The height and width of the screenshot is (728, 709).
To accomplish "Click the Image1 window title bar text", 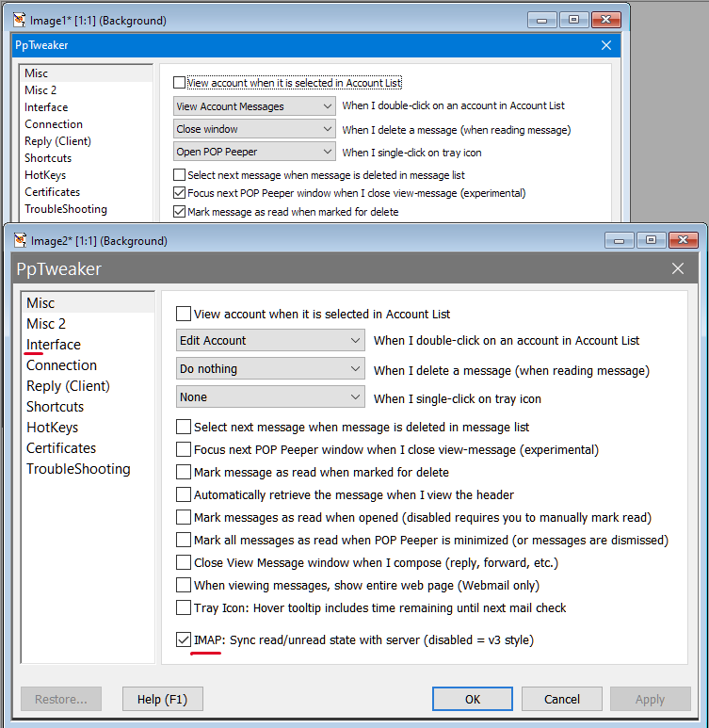I will [x=98, y=21].
